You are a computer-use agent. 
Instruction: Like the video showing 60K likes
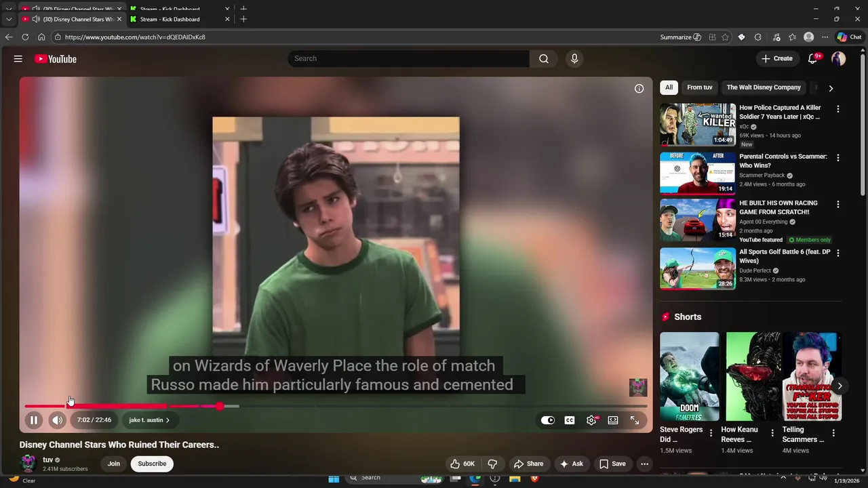462,464
